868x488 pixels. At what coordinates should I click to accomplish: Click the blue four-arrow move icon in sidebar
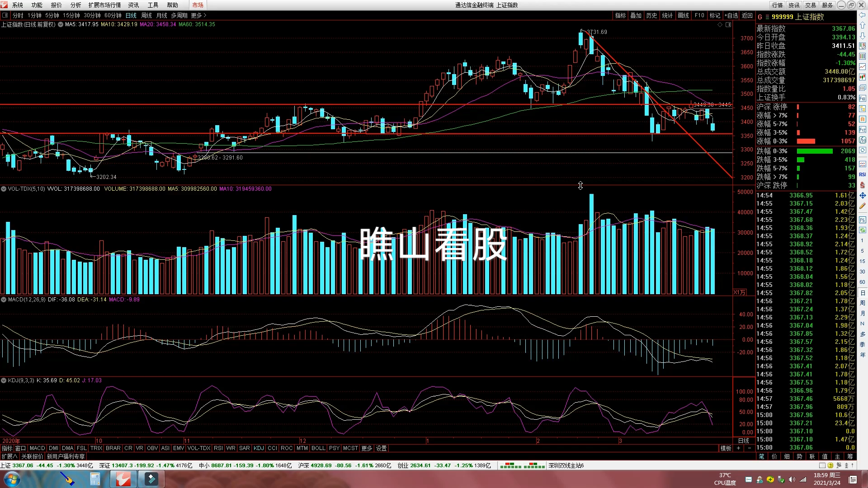(x=862, y=195)
